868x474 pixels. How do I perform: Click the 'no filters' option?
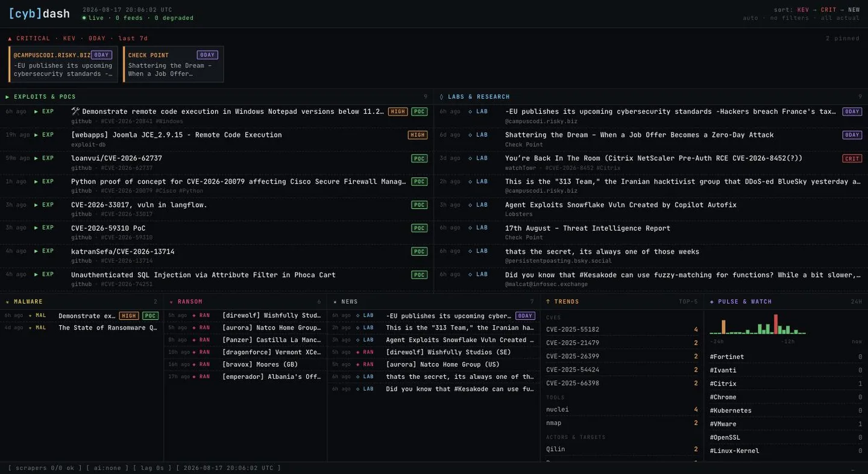tap(789, 18)
